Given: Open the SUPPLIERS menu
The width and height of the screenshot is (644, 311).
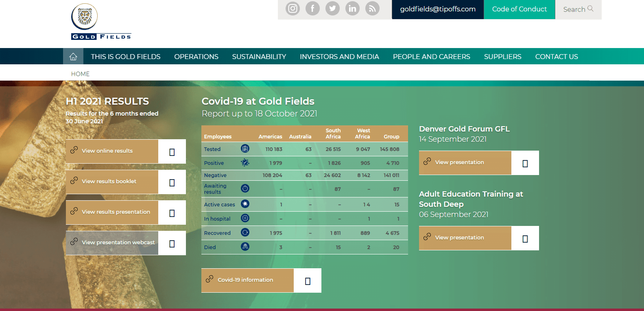Looking at the screenshot, I should [503, 57].
